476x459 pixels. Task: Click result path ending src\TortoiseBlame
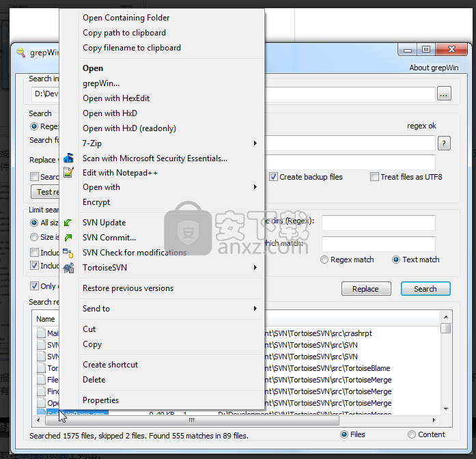pos(328,368)
